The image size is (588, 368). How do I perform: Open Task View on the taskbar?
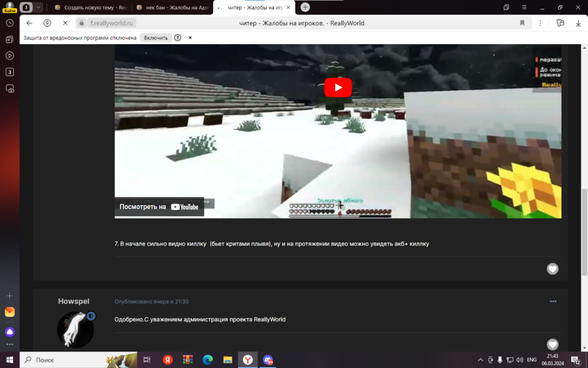click(x=147, y=360)
